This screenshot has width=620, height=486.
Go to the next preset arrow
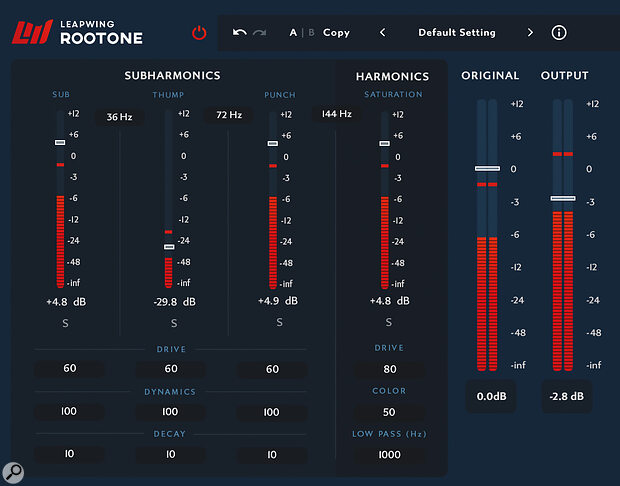pyautogui.click(x=530, y=33)
